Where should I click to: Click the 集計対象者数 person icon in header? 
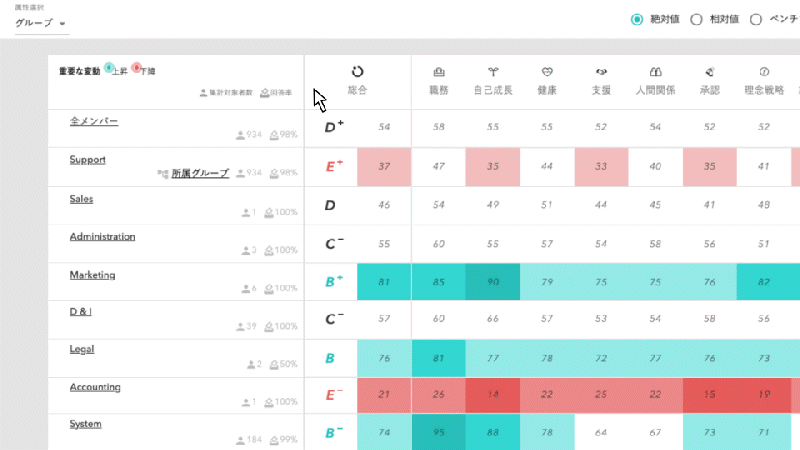(203, 92)
